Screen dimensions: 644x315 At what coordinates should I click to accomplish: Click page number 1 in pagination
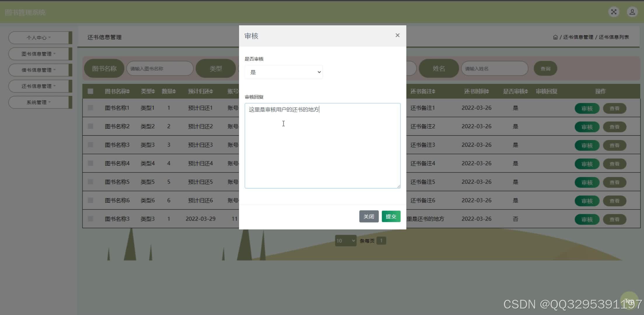(x=381, y=241)
